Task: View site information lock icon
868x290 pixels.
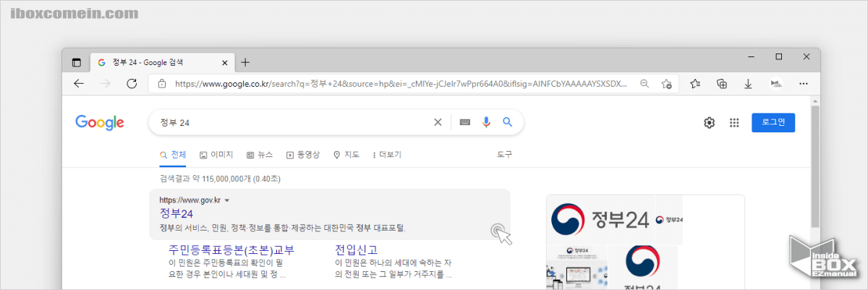Action: (x=162, y=84)
